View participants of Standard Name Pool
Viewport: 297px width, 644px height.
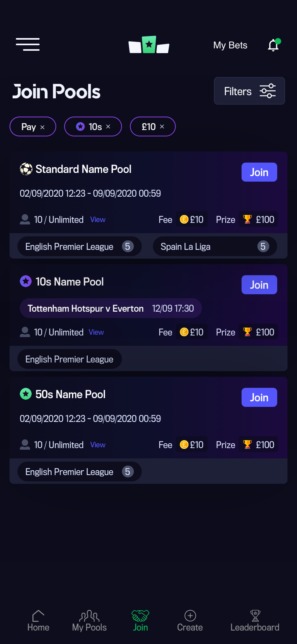98,220
